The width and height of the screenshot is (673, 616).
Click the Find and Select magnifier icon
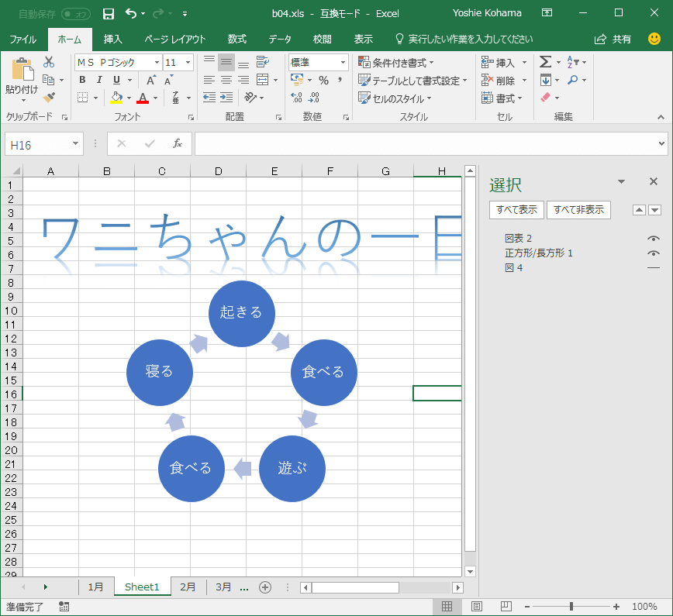(572, 80)
